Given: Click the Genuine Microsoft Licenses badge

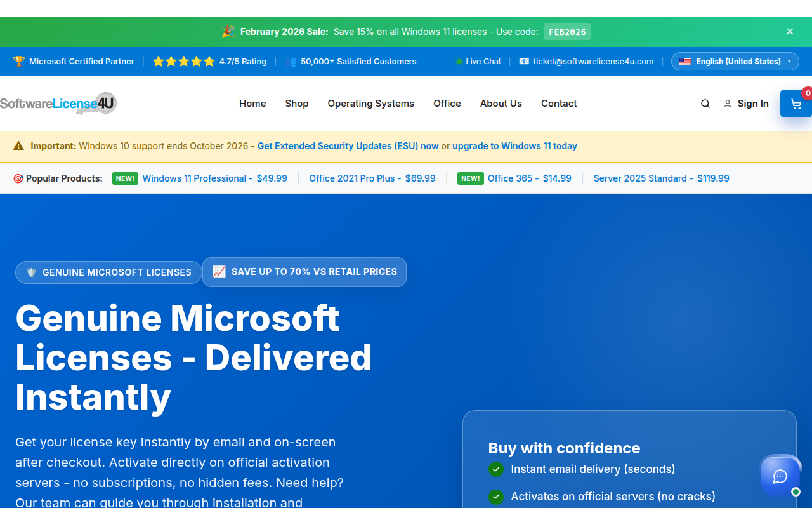Looking at the screenshot, I should [108, 272].
